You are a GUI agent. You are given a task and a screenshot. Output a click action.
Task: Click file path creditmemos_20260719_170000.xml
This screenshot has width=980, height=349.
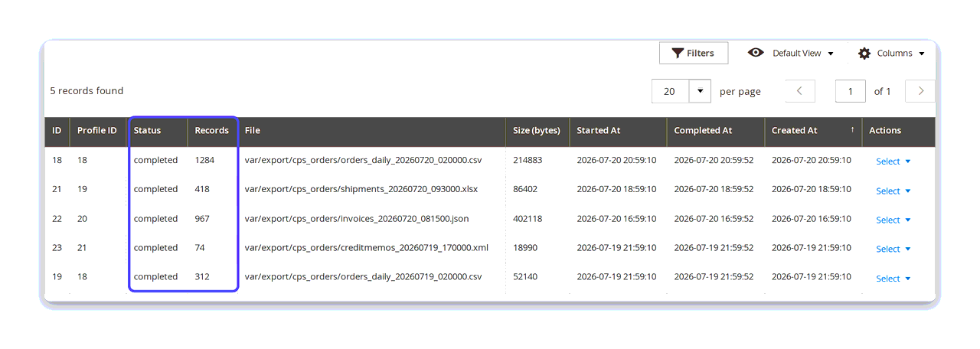point(366,248)
